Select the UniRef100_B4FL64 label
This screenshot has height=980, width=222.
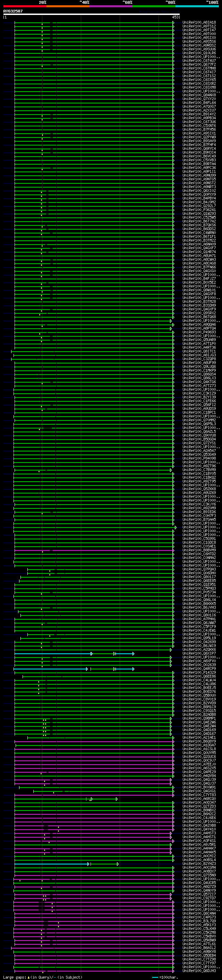[x=199, y=103]
